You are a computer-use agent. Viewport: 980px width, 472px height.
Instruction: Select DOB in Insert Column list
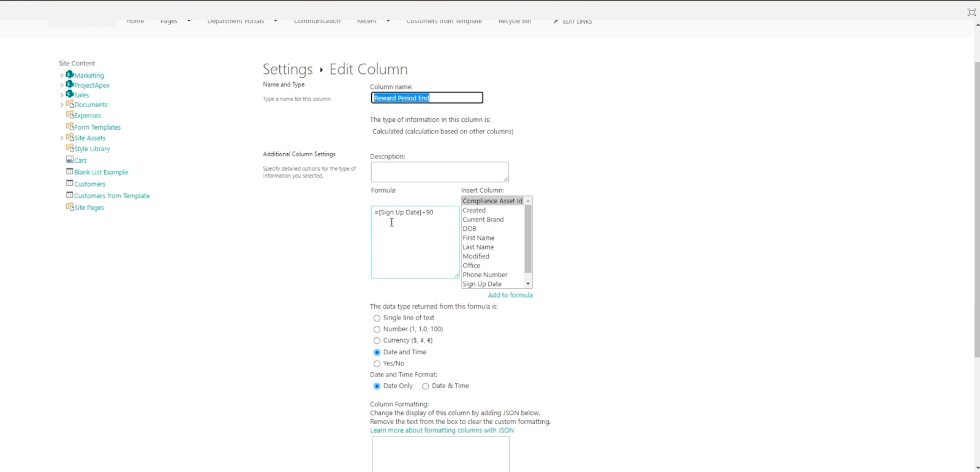click(x=492, y=228)
